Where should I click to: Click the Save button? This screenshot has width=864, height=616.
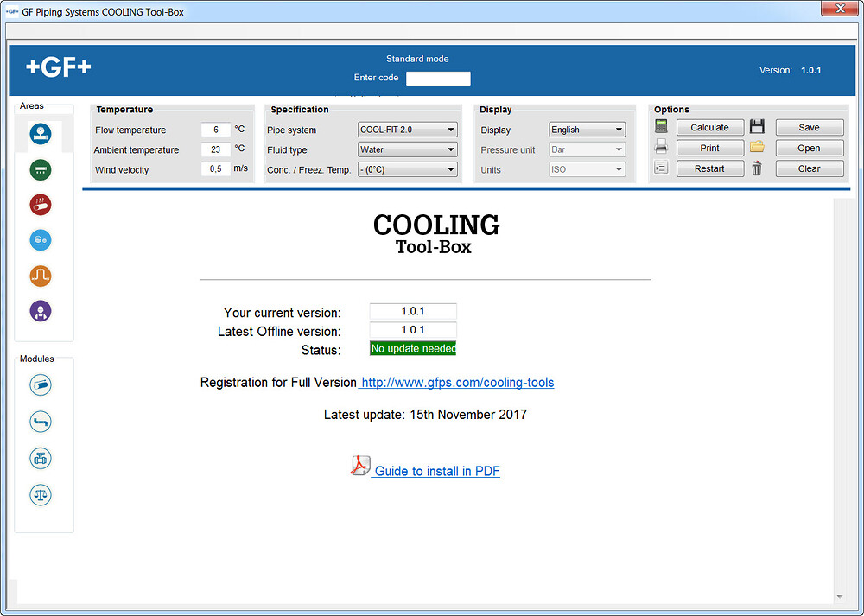[x=810, y=127]
